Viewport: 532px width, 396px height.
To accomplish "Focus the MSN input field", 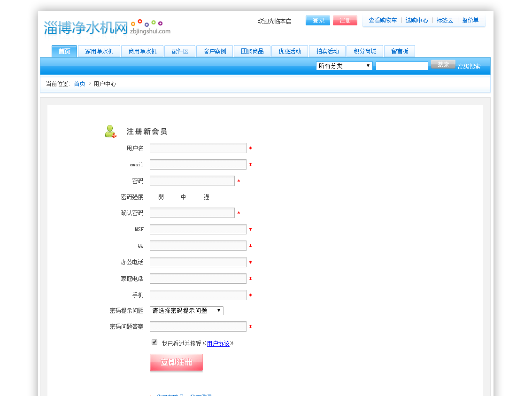I will (198, 229).
